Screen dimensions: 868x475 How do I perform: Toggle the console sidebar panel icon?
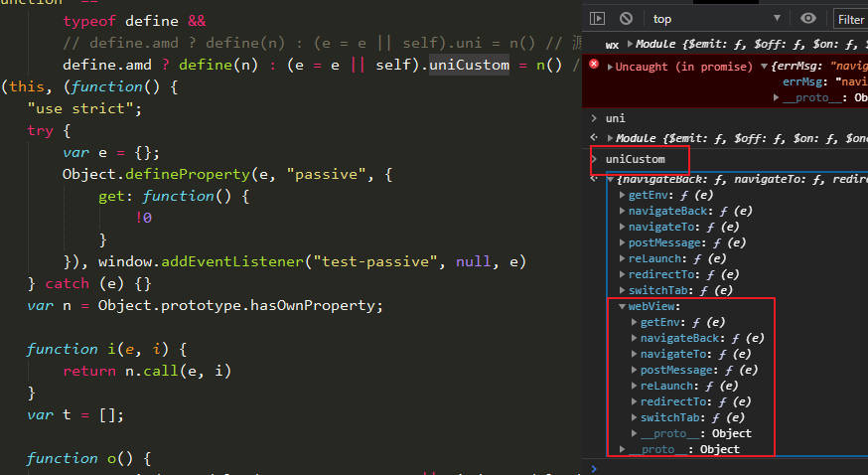pos(597,18)
